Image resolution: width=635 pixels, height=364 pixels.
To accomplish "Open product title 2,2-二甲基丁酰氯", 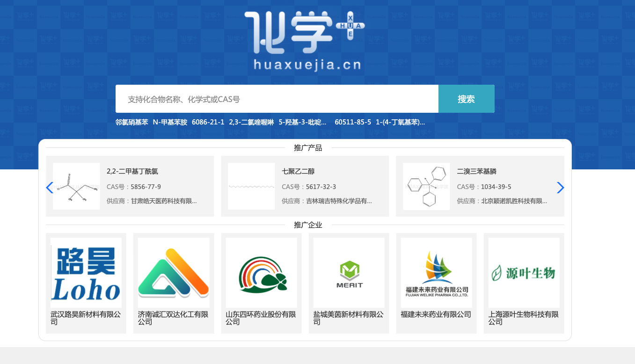I will click(132, 171).
